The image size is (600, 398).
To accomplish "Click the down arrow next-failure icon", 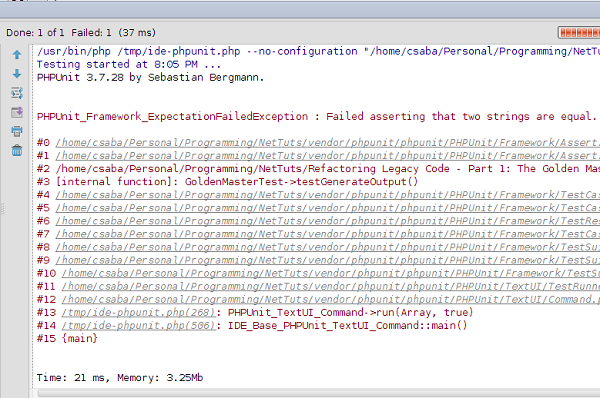I will pos(17,73).
